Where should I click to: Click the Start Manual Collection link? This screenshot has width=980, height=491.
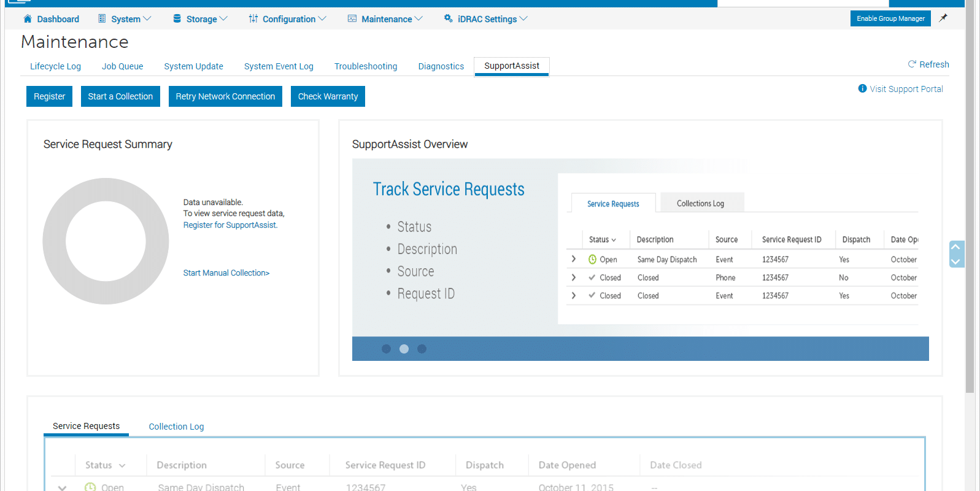coord(226,273)
